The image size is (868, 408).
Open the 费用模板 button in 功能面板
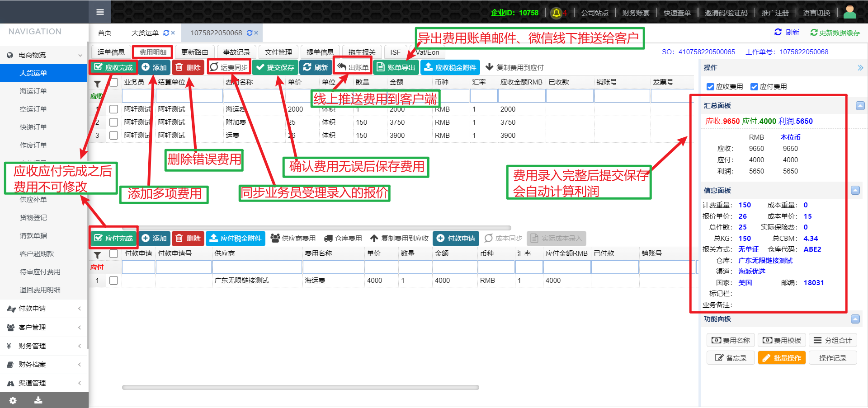coord(782,340)
